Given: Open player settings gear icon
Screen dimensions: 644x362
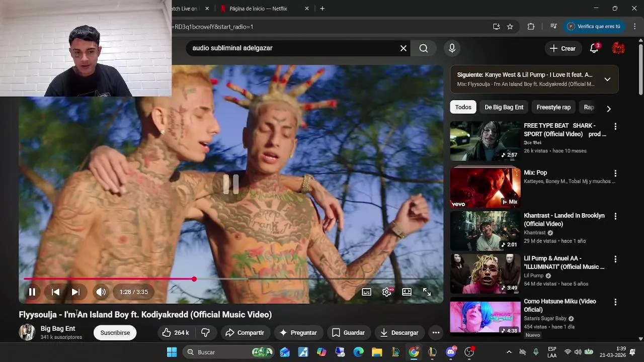Looking at the screenshot, I should pyautogui.click(x=387, y=292).
